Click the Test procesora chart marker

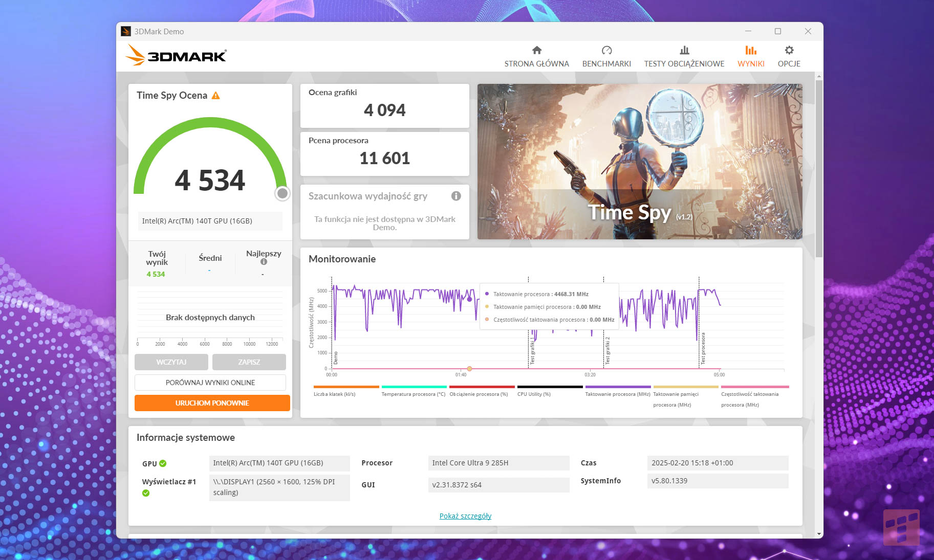pyautogui.click(x=703, y=348)
